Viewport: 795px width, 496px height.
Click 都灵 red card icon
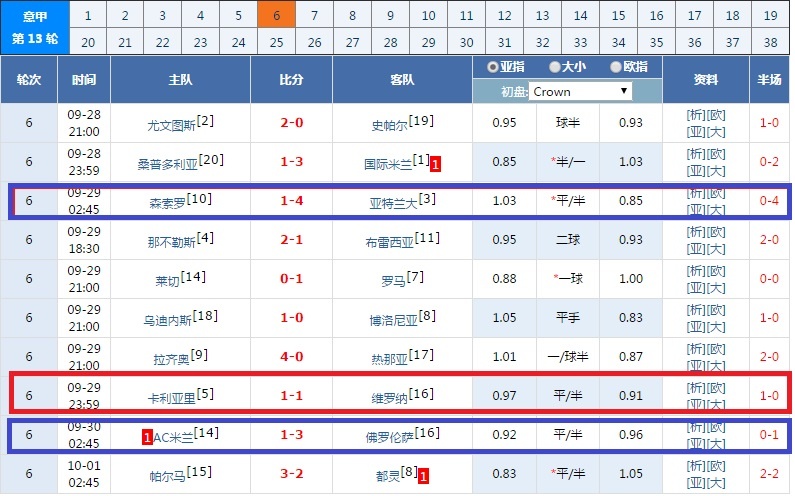(423, 477)
